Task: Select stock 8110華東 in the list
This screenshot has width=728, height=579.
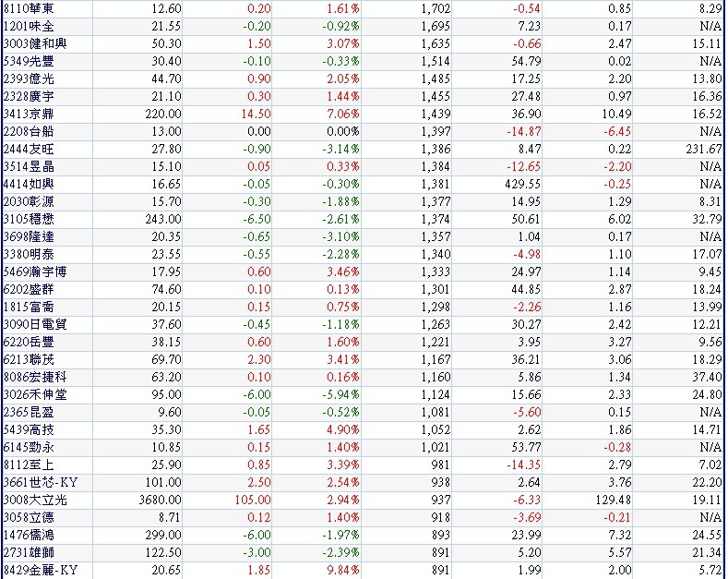Action: [x=29, y=8]
